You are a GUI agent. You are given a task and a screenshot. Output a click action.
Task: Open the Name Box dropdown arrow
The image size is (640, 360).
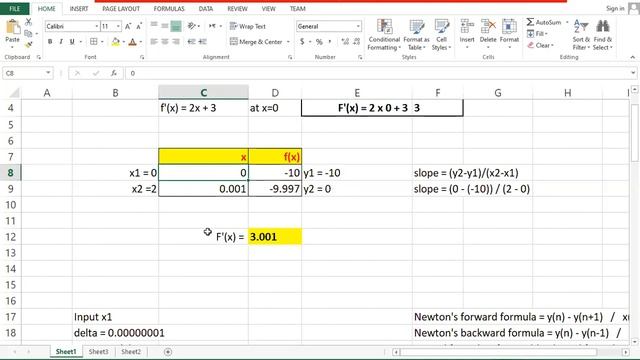coord(48,73)
